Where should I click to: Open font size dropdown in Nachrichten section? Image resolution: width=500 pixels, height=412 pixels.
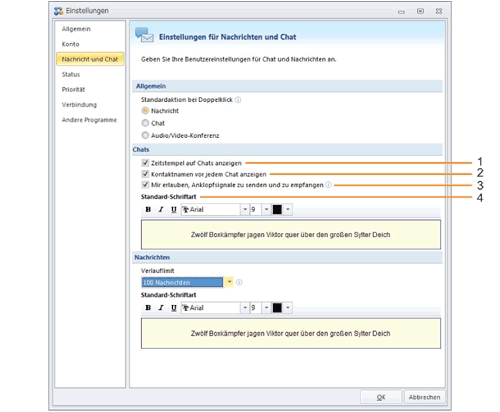pyautogui.click(x=266, y=308)
